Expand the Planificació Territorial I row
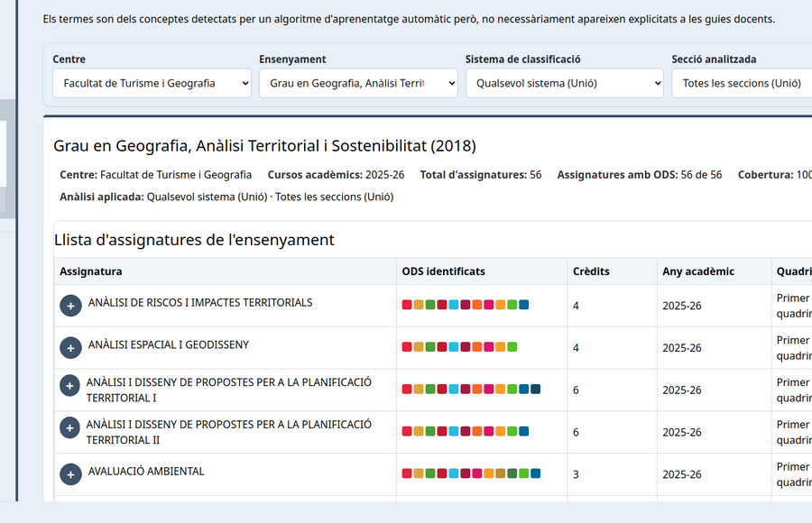812x523 pixels. (x=69, y=386)
